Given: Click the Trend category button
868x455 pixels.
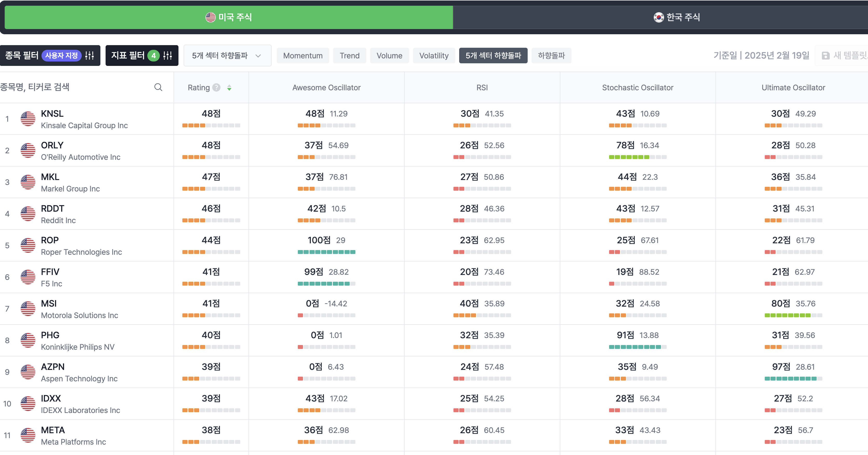Looking at the screenshot, I should [x=349, y=56].
